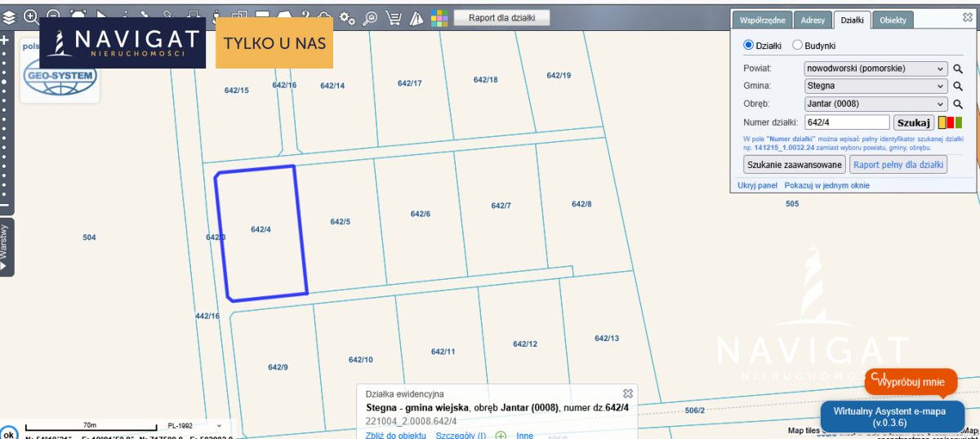Toggle the Warstwy side panel
980x439 pixels.
pos(7,247)
